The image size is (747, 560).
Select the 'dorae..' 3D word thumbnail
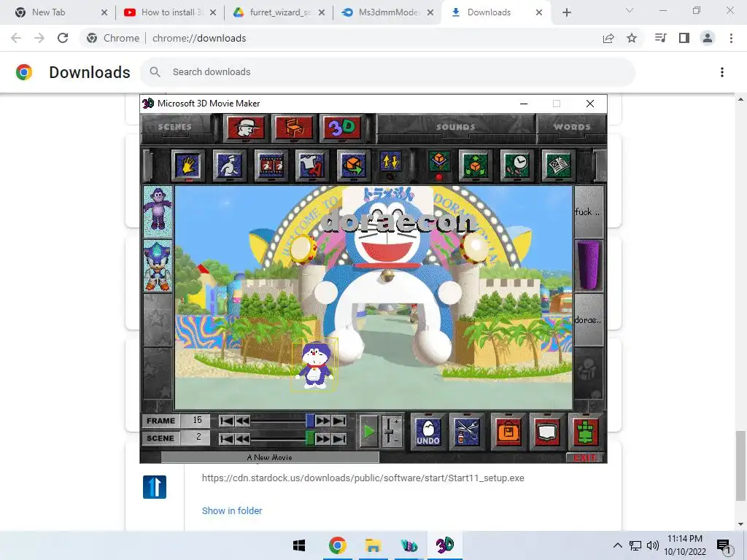(x=589, y=319)
